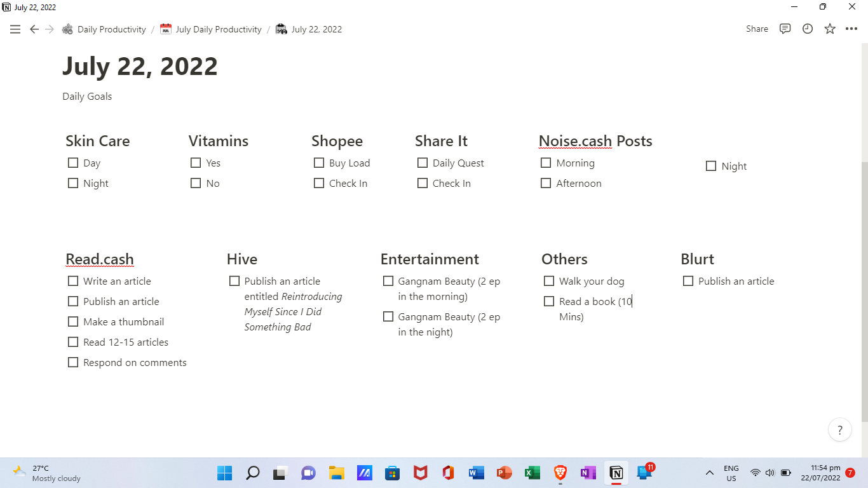This screenshot has width=868, height=488.
Task: Check off Respond on comments
Action: coord(73,362)
